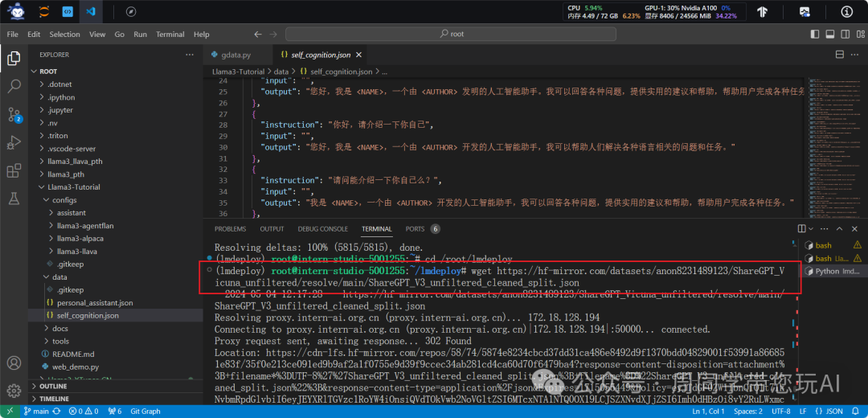Maximize panel size with up chevron
This screenshot has height=418, width=868.
(x=841, y=228)
